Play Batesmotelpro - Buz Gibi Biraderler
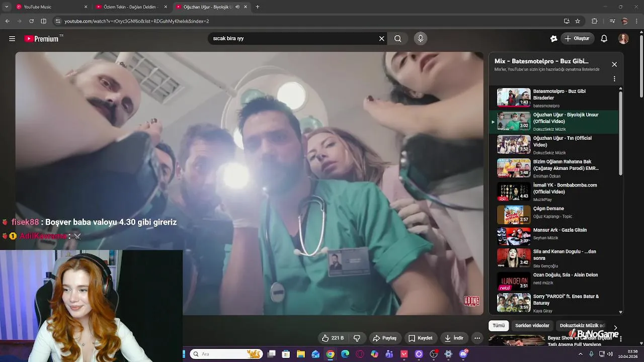644x362 pixels. pyautogui.click(x=553, y=98)
